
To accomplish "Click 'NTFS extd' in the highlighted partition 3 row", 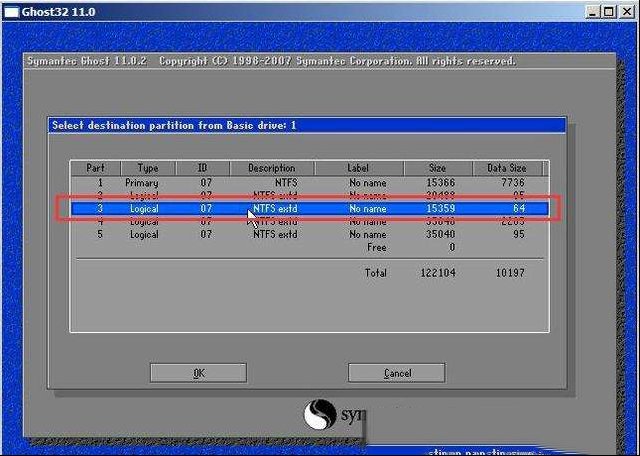I will (x=275, y=209).
